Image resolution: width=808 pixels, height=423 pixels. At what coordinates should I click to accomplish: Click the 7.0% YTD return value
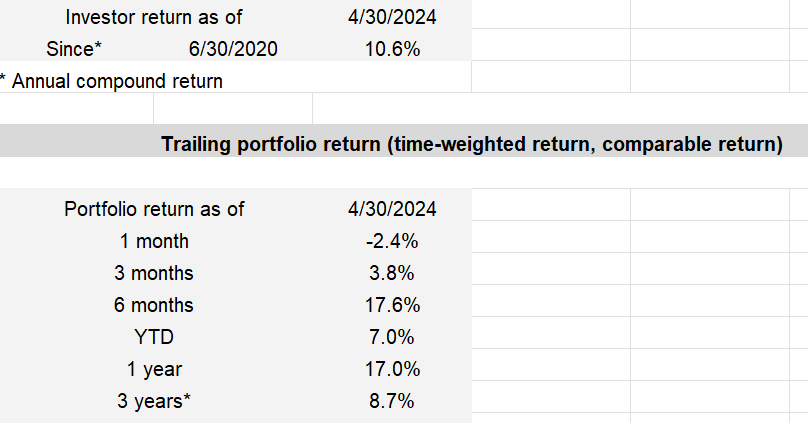391,337
